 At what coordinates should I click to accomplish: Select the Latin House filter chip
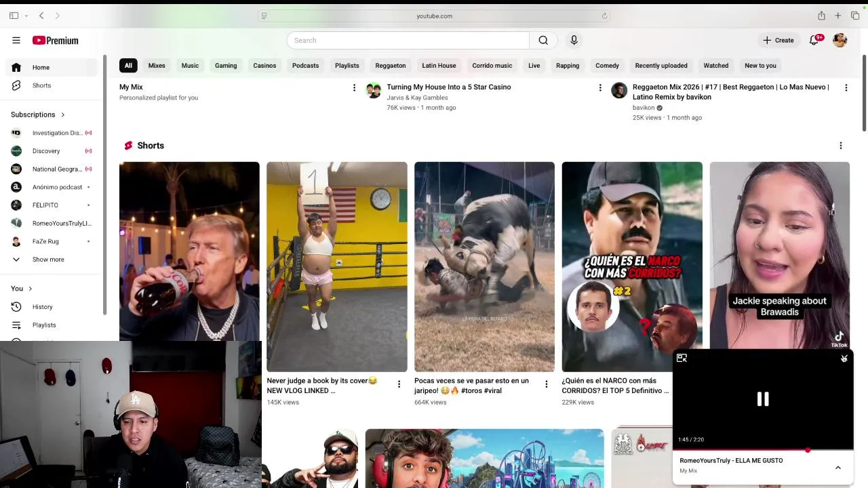tap(439, 66)
